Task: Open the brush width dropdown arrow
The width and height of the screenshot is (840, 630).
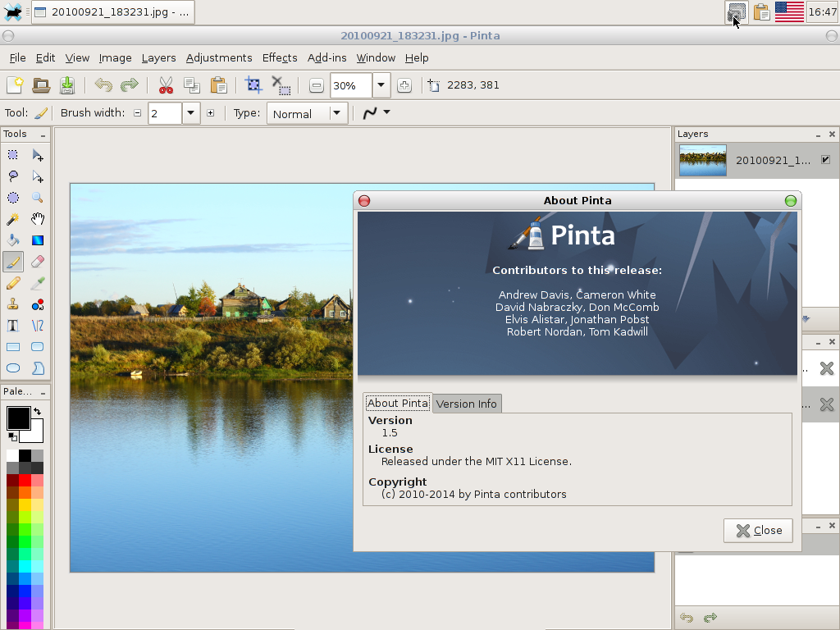Action: pos(190,113)
